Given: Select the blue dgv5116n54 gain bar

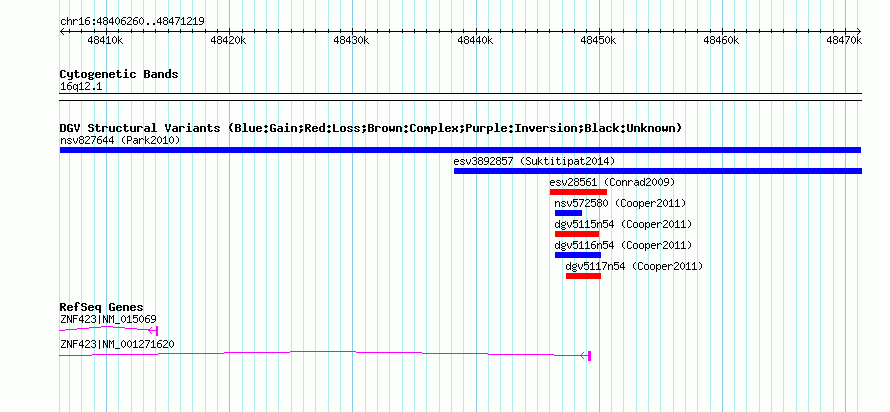Looking at the screenshot, I should pyautogui.click(x=578, y=255).
